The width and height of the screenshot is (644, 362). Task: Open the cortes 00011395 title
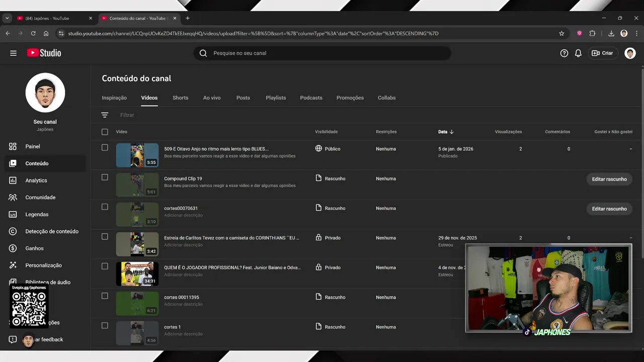click(x=182, y=297)
